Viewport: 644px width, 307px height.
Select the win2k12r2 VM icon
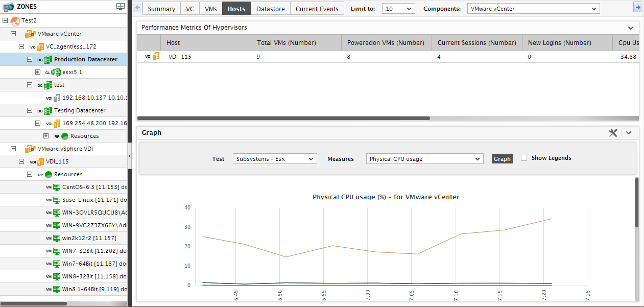tap(57, 238)
